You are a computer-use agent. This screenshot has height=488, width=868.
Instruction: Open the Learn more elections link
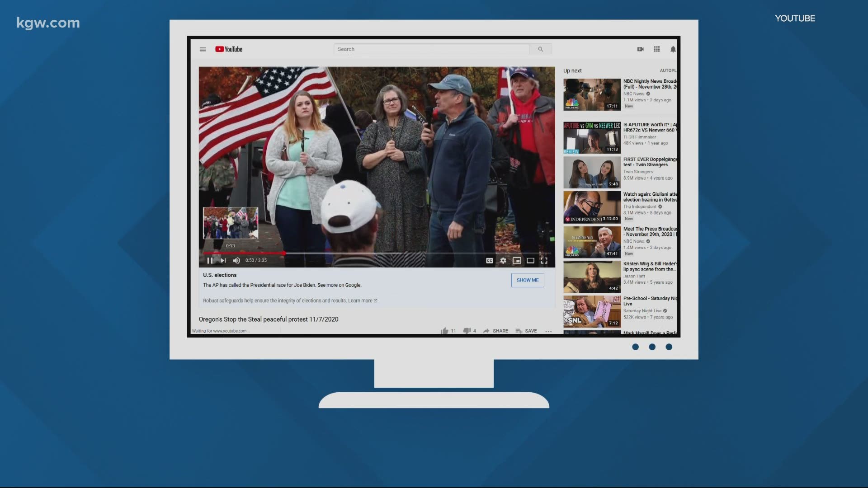point(363,300)
